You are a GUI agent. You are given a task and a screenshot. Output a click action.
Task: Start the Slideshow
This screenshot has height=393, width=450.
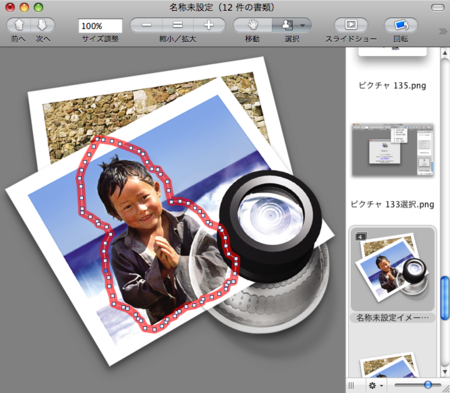(351, 25)
